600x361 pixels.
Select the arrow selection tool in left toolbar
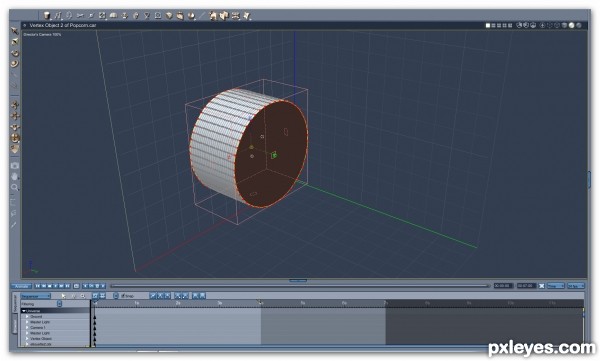(15, 31)
